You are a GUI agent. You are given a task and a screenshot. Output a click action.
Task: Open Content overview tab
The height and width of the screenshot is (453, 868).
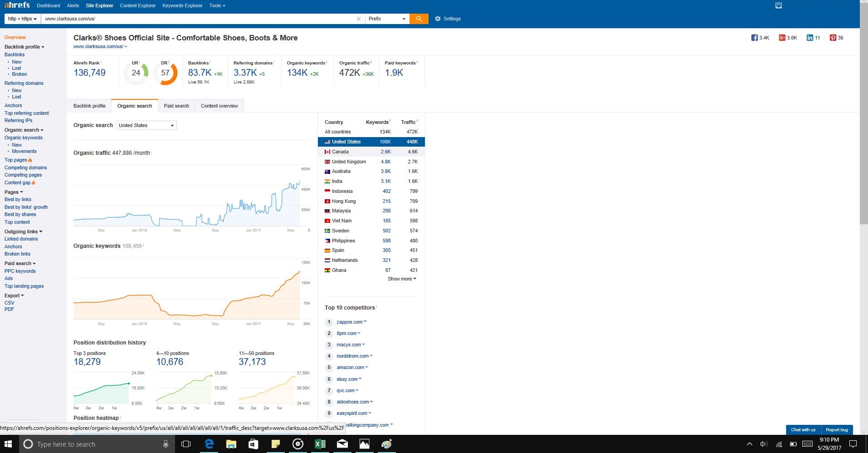pos(219,106)
